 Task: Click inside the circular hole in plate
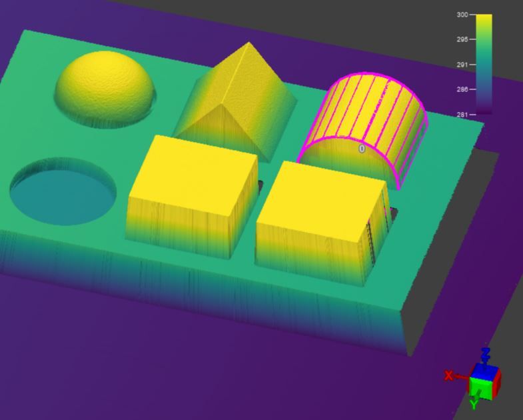click(x=63, y=193)
